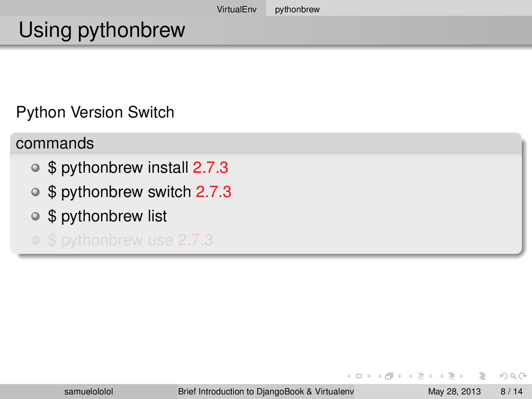Click the subsection navigation icon

pos(421,376)
